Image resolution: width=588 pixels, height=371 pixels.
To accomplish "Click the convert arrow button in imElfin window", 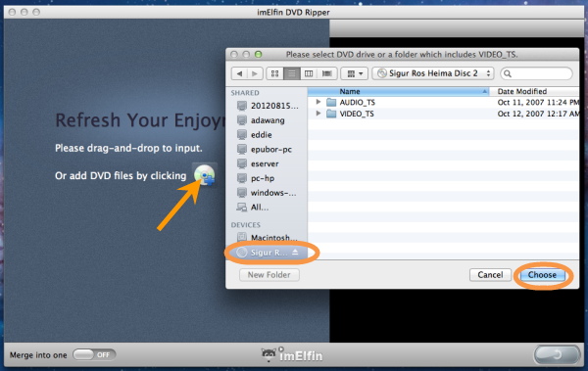I will [x=557, y=354].
